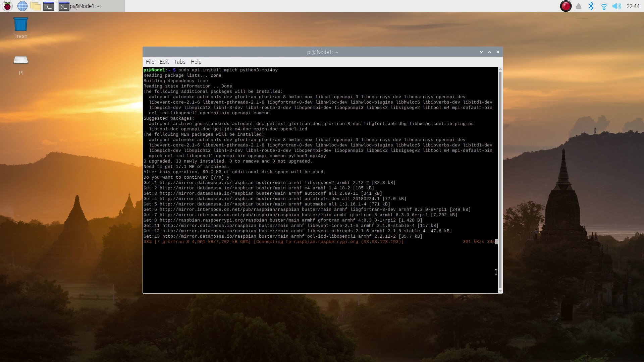644x362 pixels.
Task: Maximize the terminal with the up chevron
Action: click(490, 52)
